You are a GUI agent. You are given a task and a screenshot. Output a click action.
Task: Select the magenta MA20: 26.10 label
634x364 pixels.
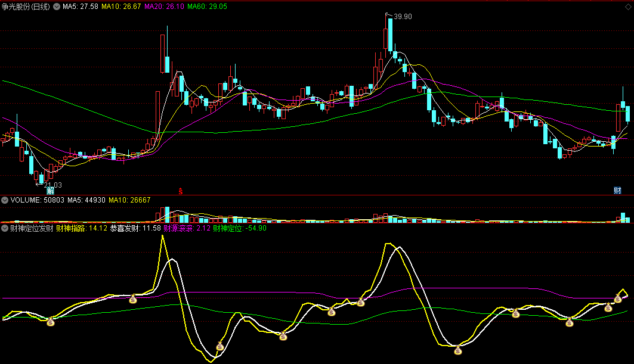164,7
